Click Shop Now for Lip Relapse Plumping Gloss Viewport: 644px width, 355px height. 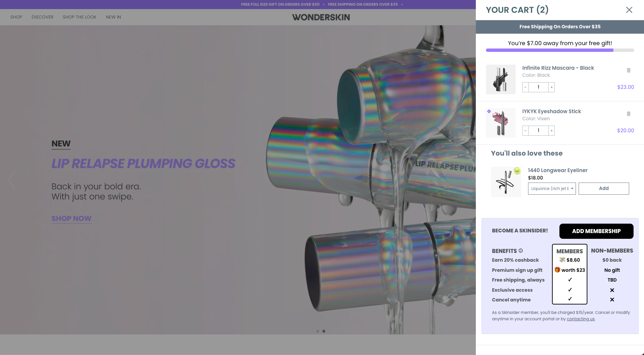(71, 219)
